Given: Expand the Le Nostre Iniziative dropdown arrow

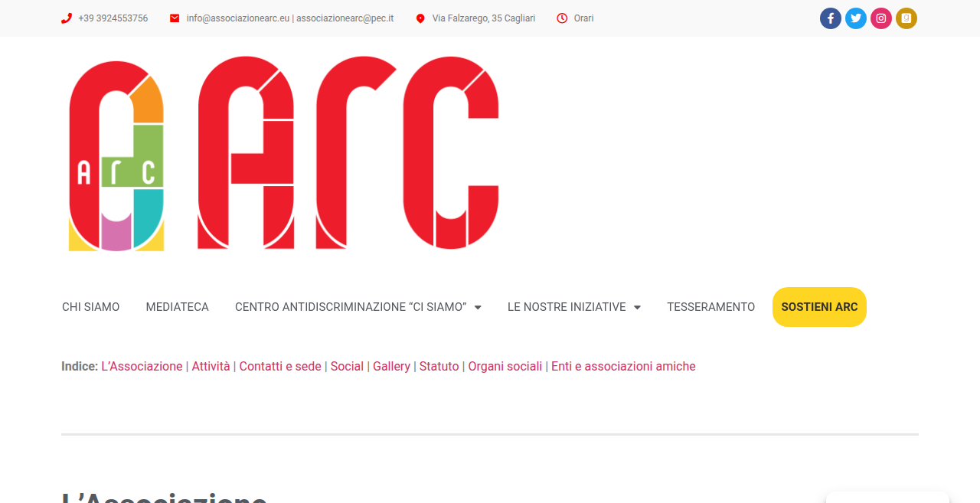Looking at the screenshot, I should [x=637, y=307].
